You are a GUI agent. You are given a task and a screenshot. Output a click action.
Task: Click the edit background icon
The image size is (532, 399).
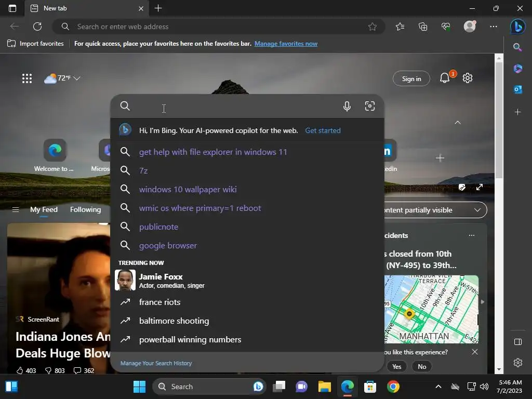[462, 187]
